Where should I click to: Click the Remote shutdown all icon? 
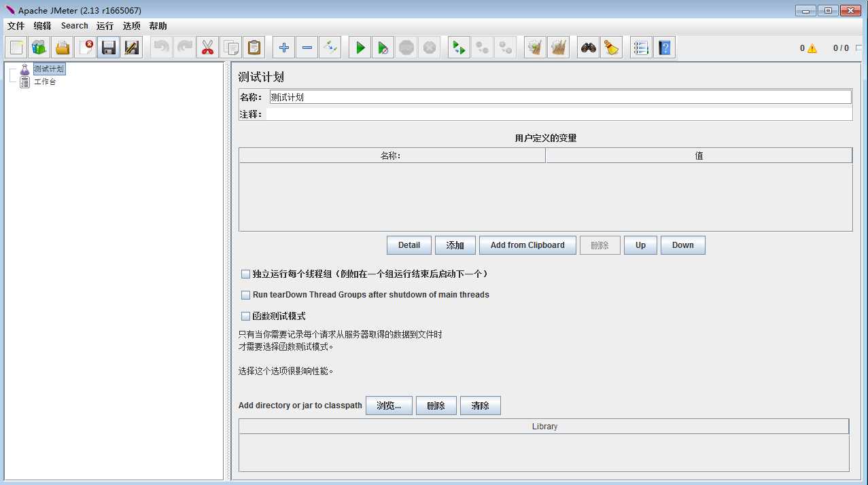click(x=506, y=48)
